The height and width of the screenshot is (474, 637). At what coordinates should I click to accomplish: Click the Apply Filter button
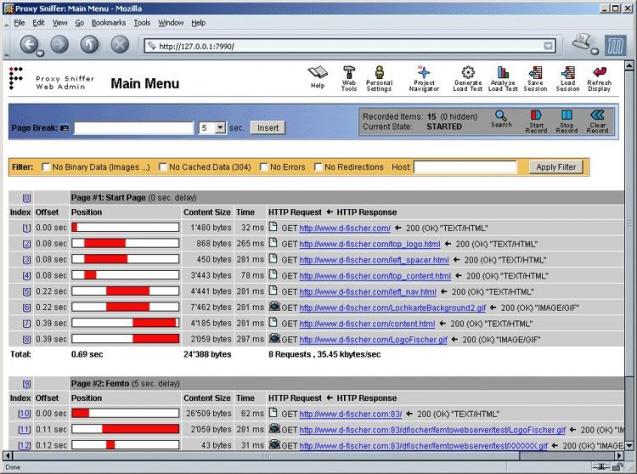coord(556,167)
